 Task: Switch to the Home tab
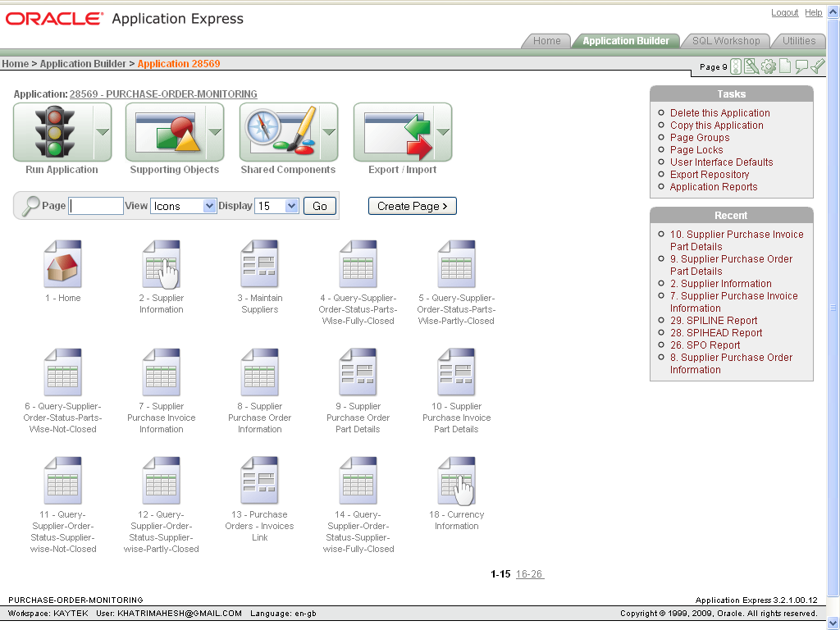click(x=546, y=41)
